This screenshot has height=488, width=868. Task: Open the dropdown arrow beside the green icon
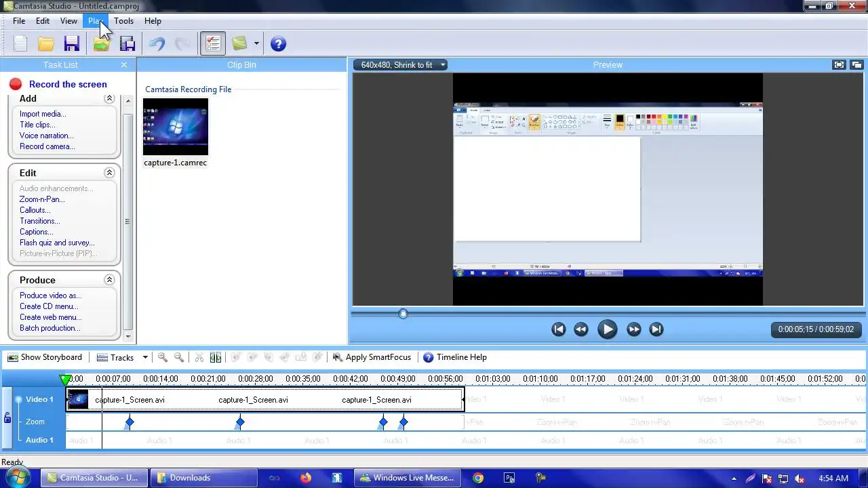coord(256,44)
